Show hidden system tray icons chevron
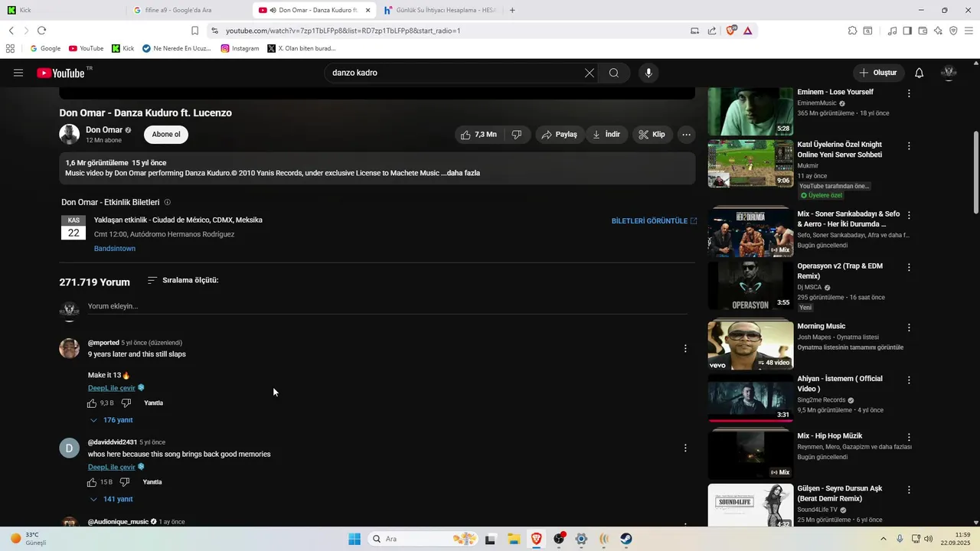This screenshot has width=980, height=551. click(x=883, y=539)
